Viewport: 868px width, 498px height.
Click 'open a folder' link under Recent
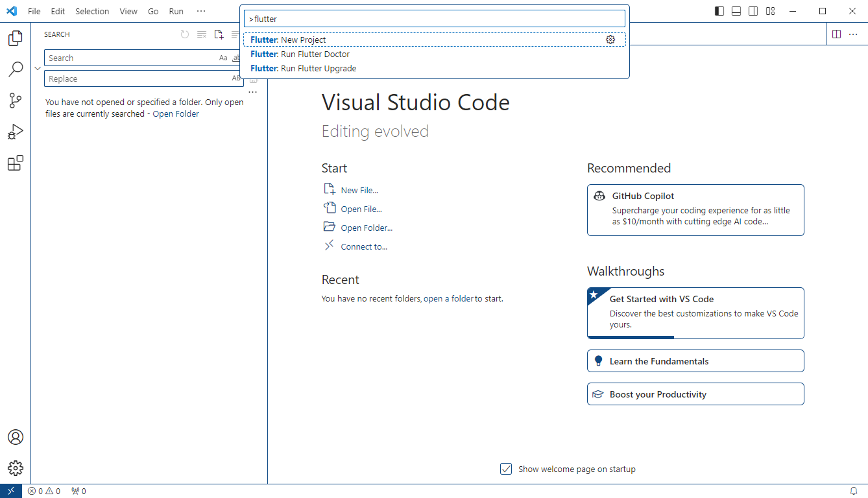449,299
